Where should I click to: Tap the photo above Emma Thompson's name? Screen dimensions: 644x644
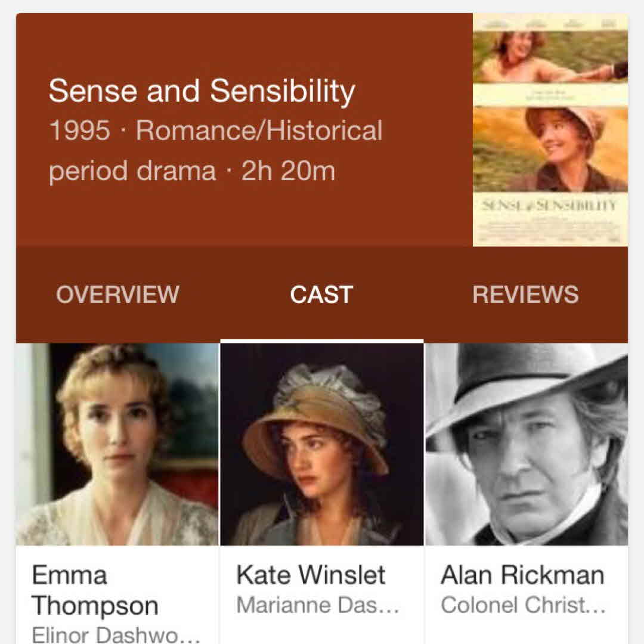tap(117, 444)
